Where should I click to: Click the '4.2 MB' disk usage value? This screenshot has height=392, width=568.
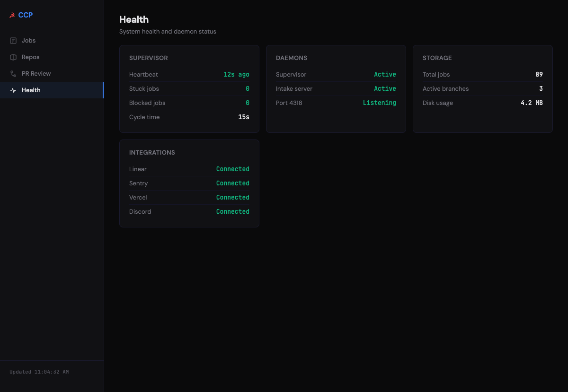tap(532, 103)
